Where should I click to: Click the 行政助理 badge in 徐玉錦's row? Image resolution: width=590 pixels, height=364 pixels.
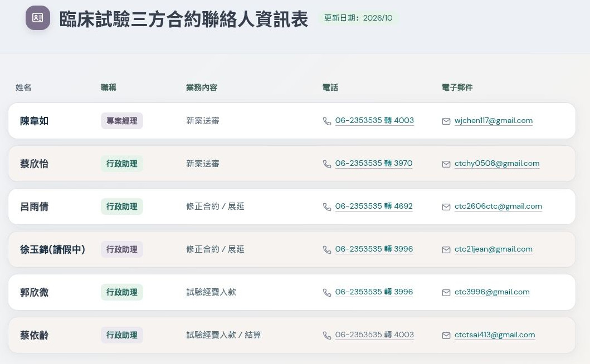pyautogui.click(x=122, y=249)
